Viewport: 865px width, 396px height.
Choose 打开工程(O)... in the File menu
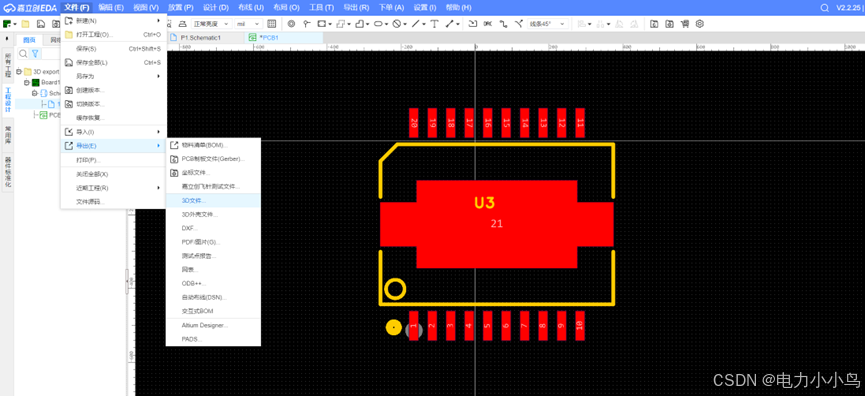pos(113,35)
